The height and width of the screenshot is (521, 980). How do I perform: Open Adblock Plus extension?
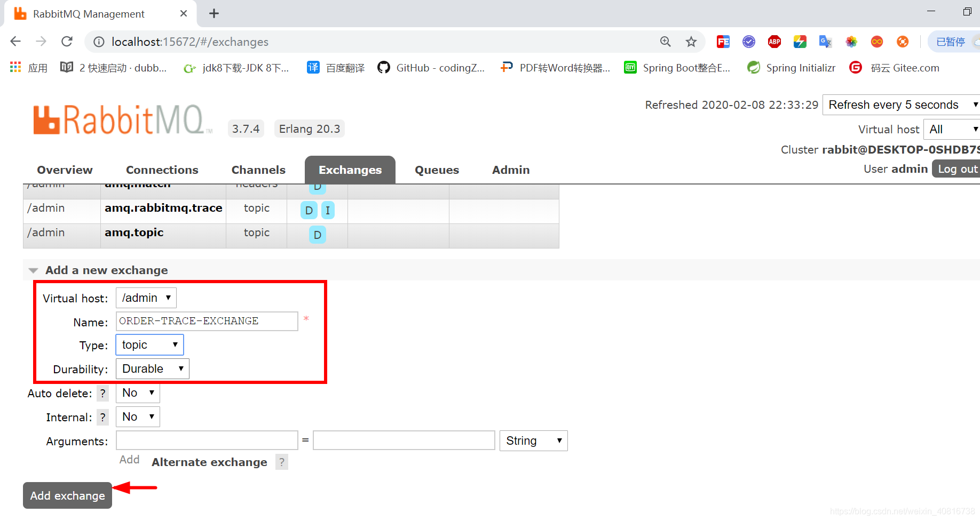pos(774,42)
